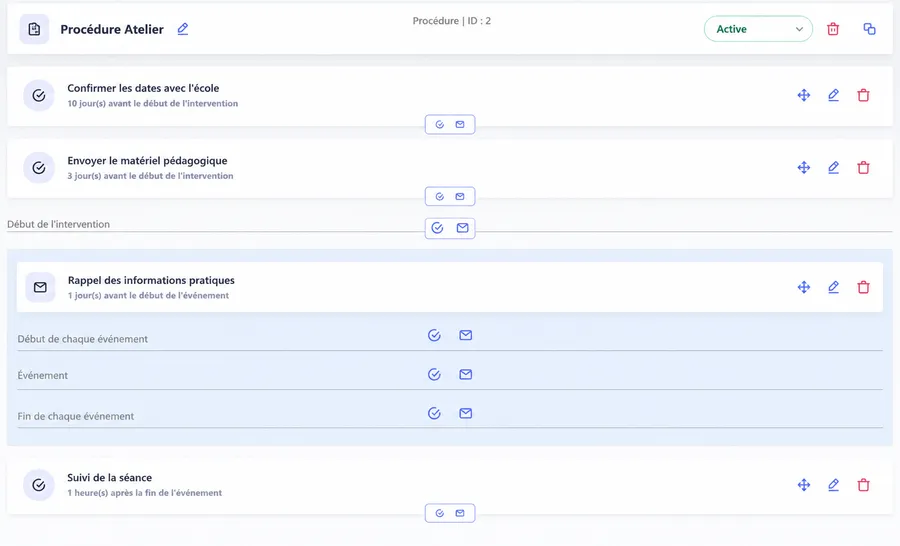Edit the Envoyer le matériel pédagogique step
The height and width of the screenshot is (546, 900).
click(x=833, y=168)
